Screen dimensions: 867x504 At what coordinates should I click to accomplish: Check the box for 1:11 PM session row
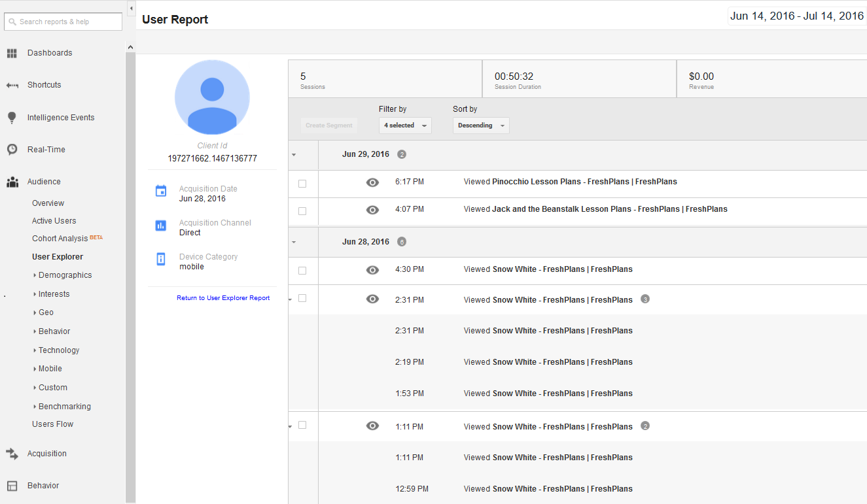click(x=302, y=425)
